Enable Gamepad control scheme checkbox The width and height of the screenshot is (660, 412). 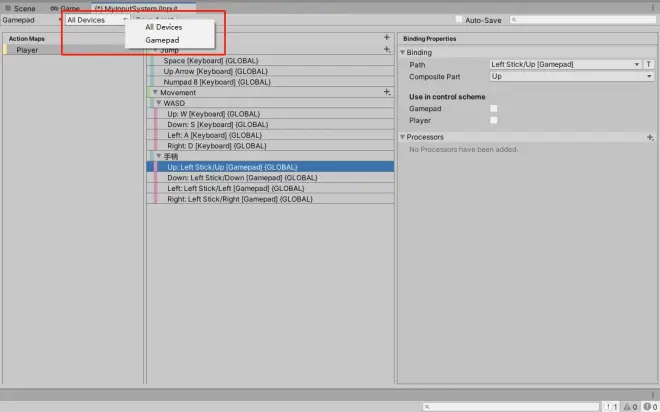(x=494, y=109)
